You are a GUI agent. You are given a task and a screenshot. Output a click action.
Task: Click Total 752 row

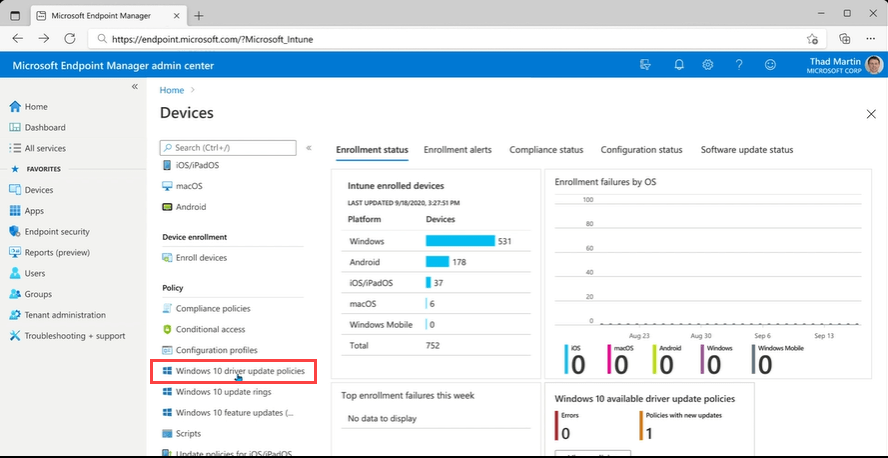tap(438, 345)
